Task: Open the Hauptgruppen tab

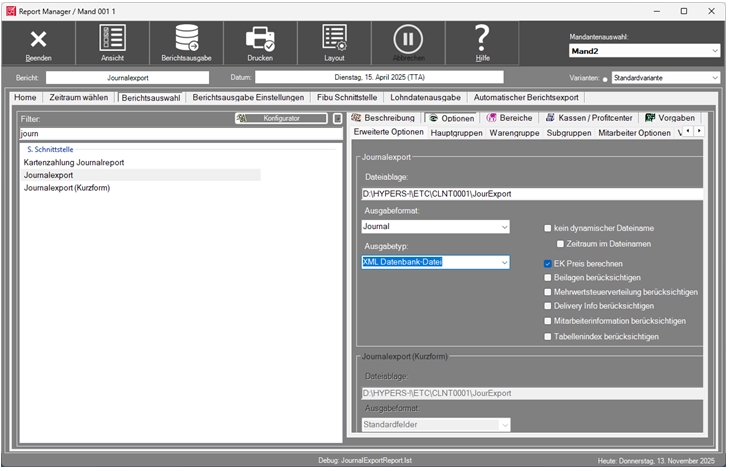Action: coord(456,132)
